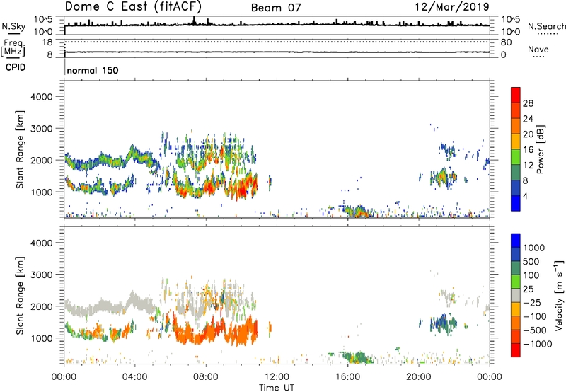Click the "500" label on velocity colorbar
The image size is (566, 392).
531,262
